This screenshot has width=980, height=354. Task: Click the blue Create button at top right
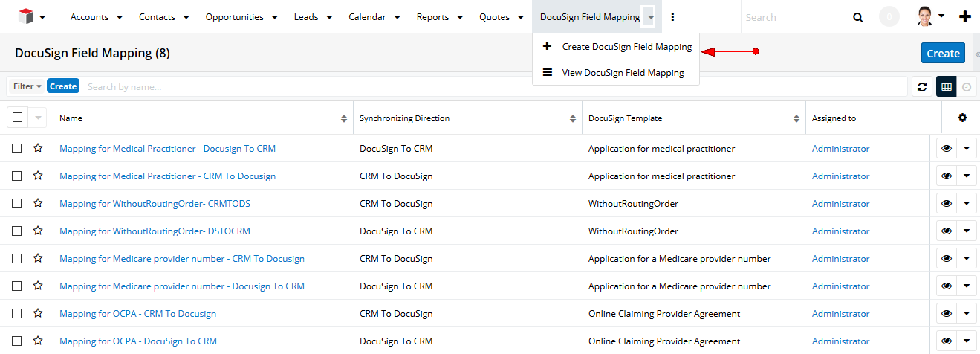pyautogui.click(x=943, y=53)
